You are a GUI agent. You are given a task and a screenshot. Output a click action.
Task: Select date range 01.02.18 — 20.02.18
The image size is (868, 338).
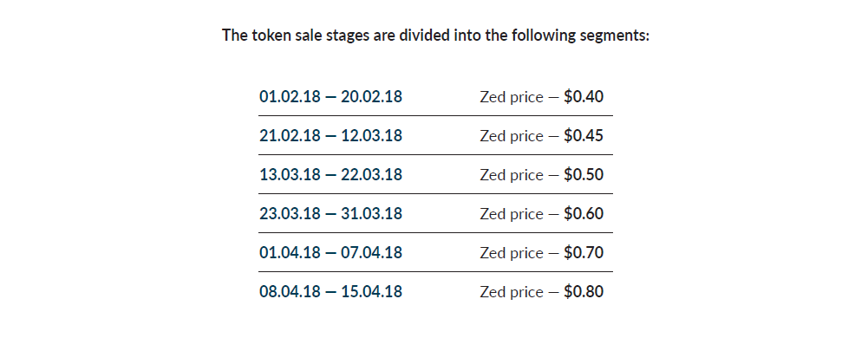click(x=330, y=97)
